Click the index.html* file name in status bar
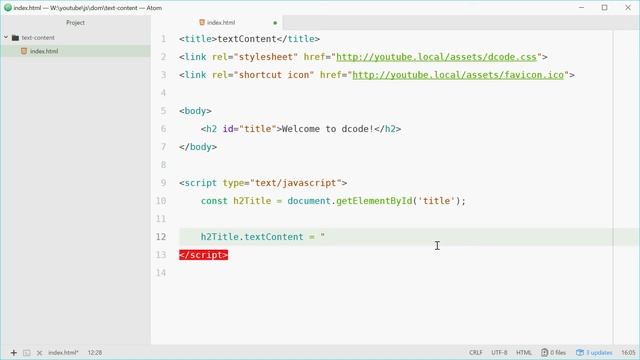 tap(63, 353)
